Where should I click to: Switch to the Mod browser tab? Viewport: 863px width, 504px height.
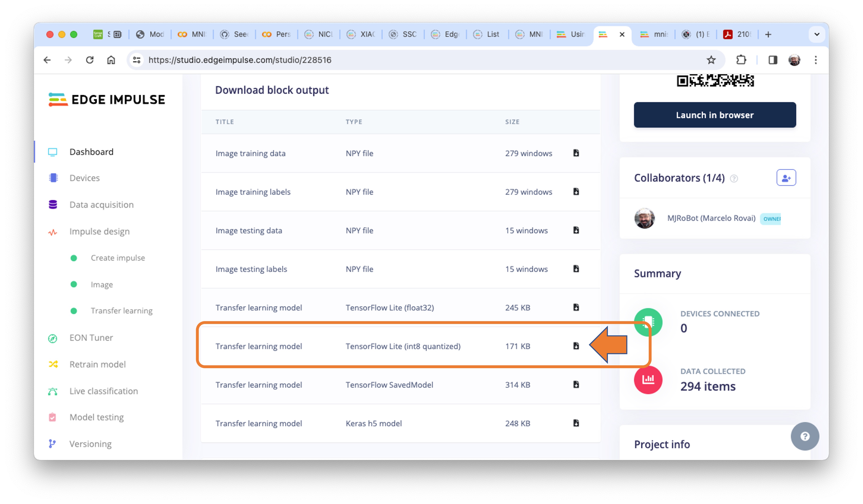(150, 34)
